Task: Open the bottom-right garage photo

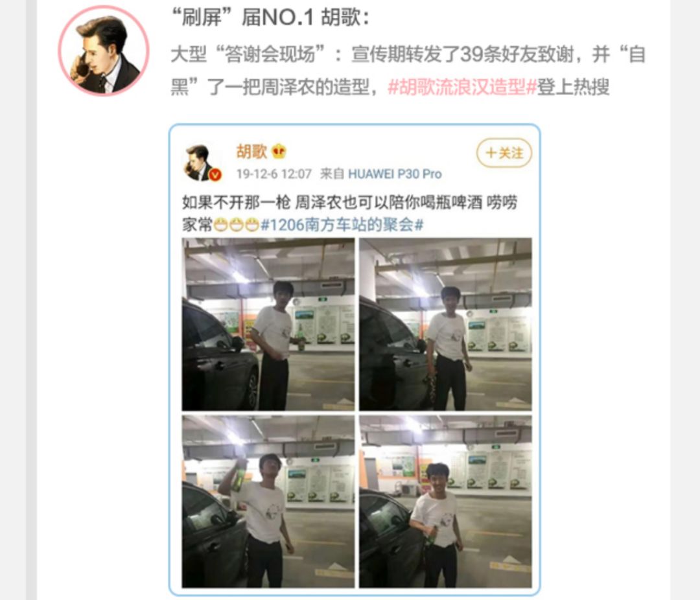Action: point(445,502)
